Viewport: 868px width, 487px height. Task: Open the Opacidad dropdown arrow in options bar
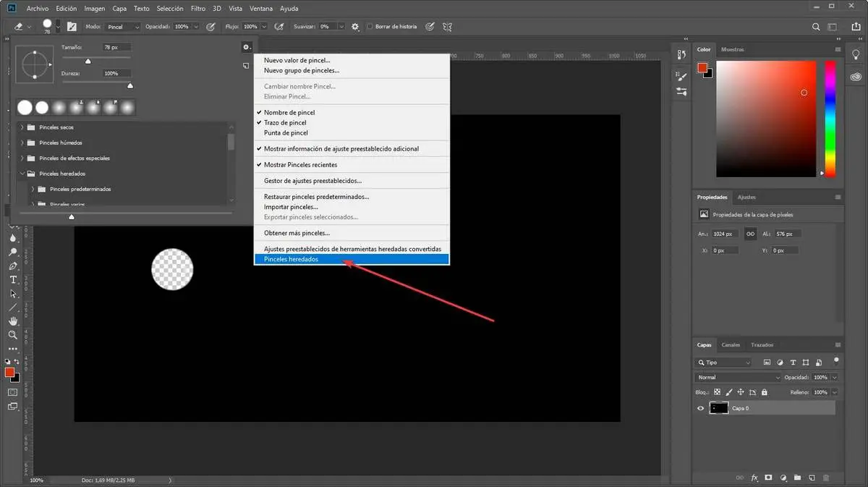click(195, 27)
